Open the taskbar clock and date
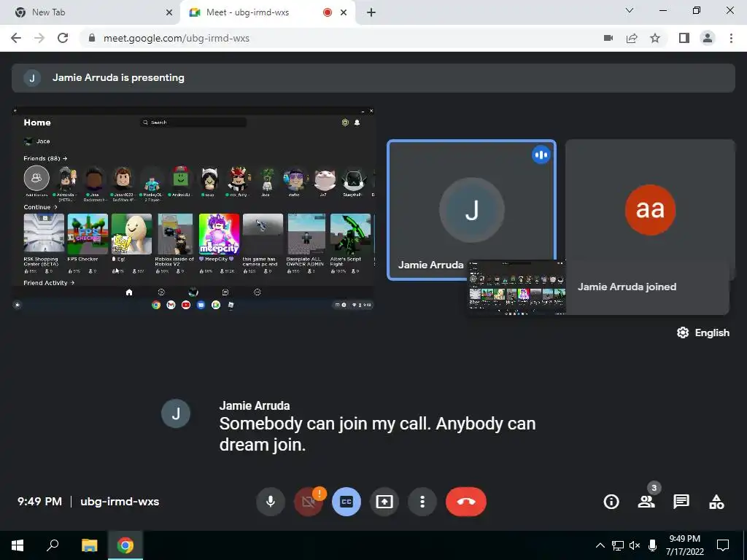Viewport: 747px width, 560px height. point(684,545)
